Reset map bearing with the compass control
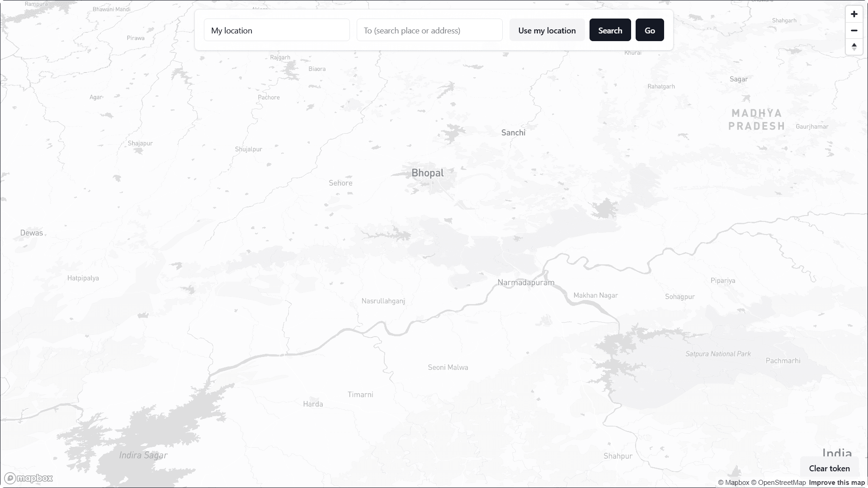This screenshot has height=488, width=868. click(x=854, y=47)
